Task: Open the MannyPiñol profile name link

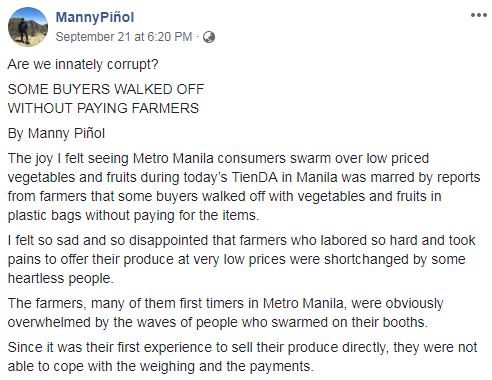Action: [95, 17]
